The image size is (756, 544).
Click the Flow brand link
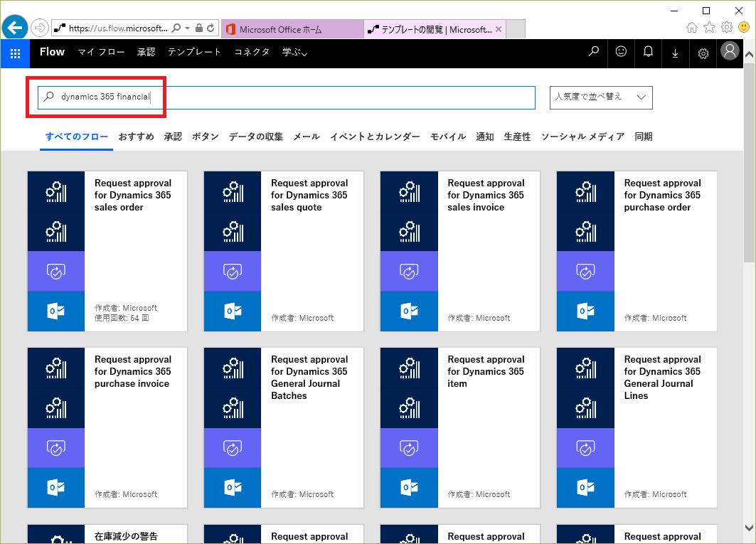52,52
